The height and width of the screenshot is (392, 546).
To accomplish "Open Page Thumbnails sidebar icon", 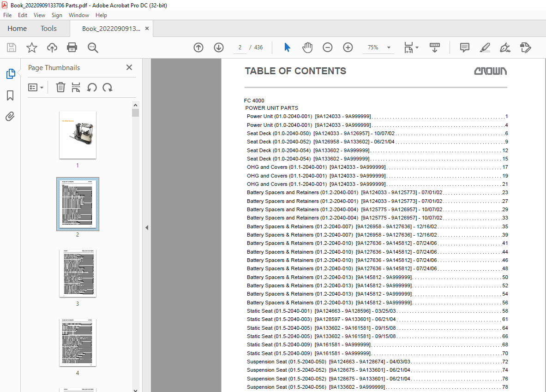I will pyautogui.click(x=11, y=74).
